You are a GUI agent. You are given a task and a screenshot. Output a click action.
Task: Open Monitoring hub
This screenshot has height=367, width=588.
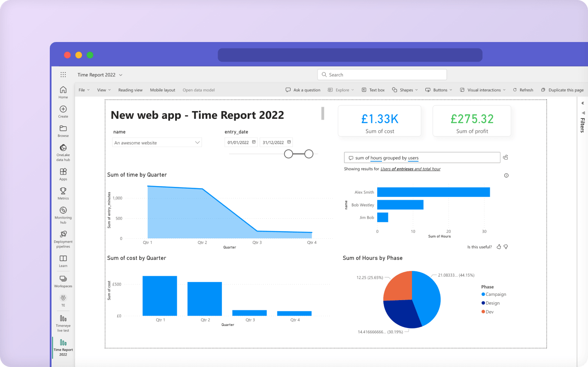(x=63, y=215)
